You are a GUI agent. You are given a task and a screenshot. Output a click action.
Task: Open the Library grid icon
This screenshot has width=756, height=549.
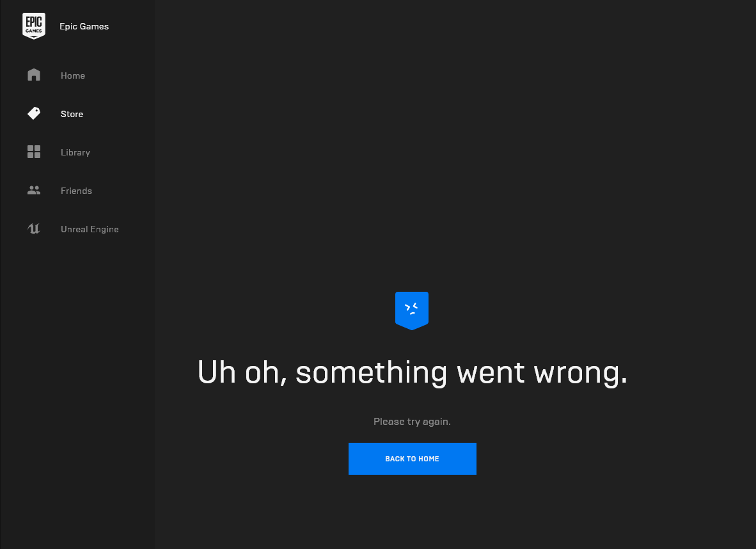pyautogui.click(x=34, y=152)
